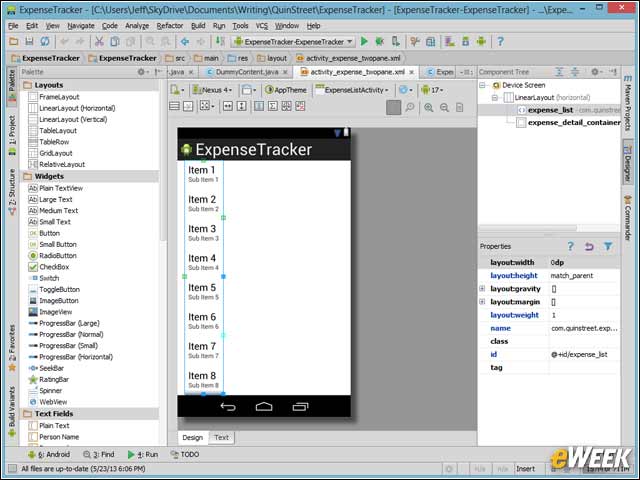Open the Build Variants side panel
This screenshot has width=640, height=480.
pyautogui.click(x=12, y=411)
